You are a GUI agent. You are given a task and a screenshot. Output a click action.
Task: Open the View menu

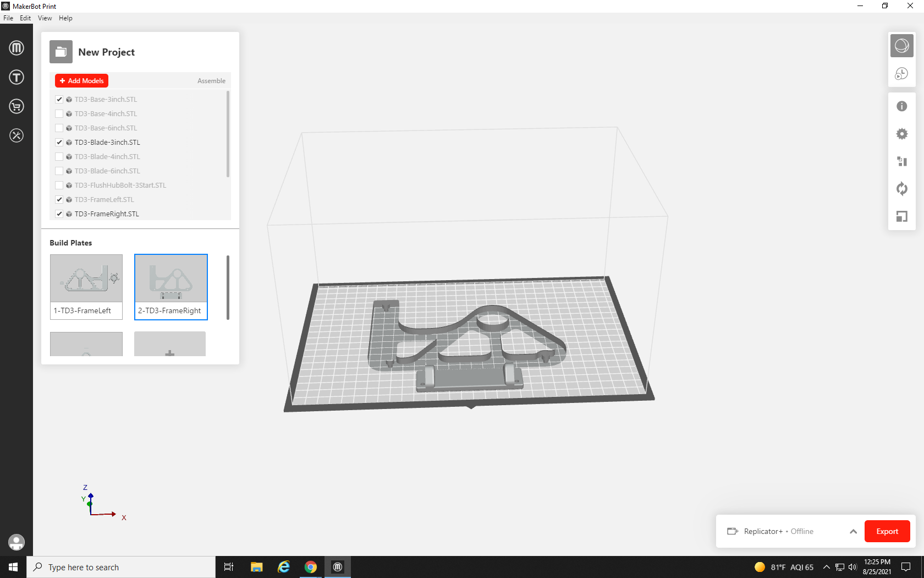click(x=45, y=18)
